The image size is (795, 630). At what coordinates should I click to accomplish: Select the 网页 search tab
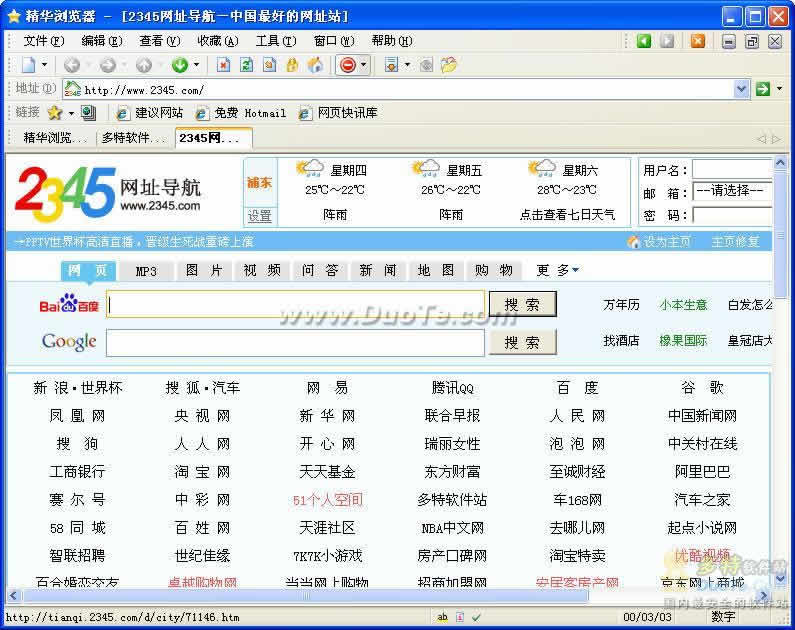pyautogui.click(x=88, y=271)
